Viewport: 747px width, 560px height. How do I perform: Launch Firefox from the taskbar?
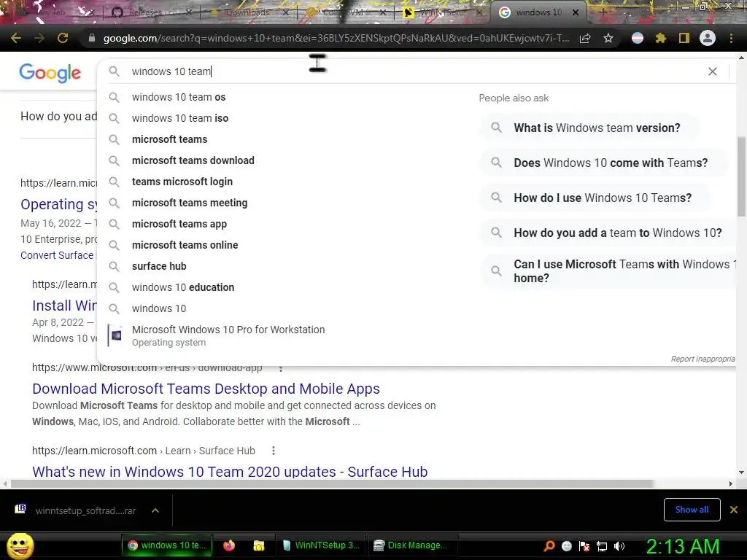pyautogui.click(x=229, y=545)
